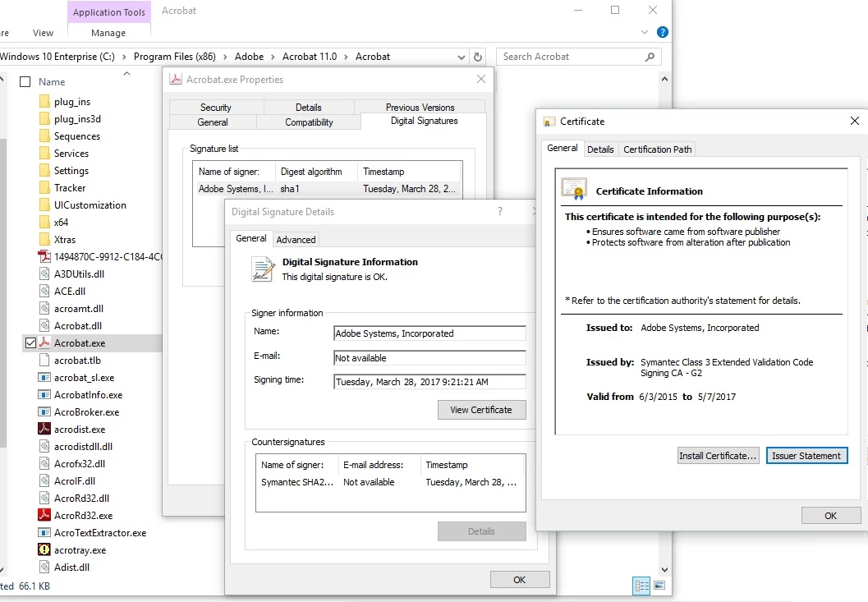Click the refresh icon beside address bar

[x=478, y=57]
